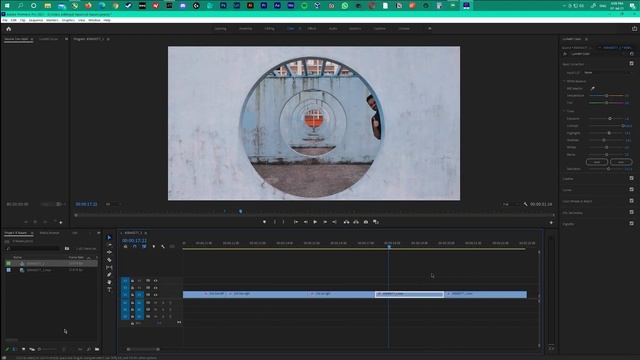Select the Slip tool
Image resolution: width=640 pixels, height=360 pixels.
coord(109,267)
